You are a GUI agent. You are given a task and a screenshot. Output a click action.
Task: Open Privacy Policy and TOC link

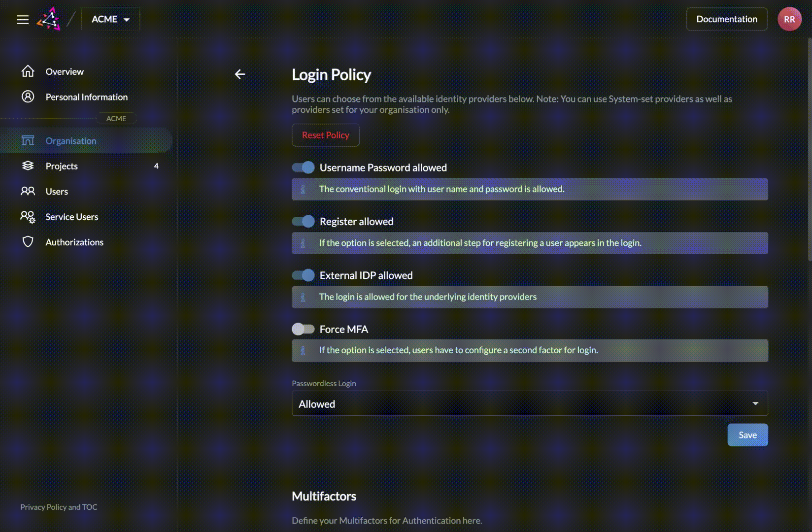point(59,507)
